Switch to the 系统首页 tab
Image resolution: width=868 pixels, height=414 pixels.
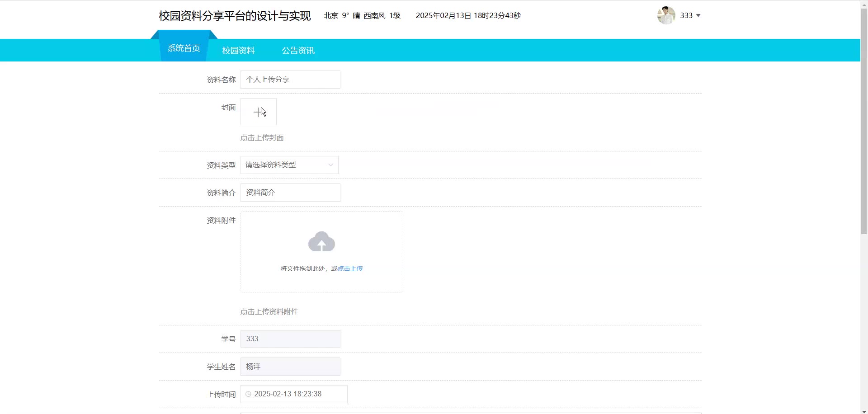point(184,48)
